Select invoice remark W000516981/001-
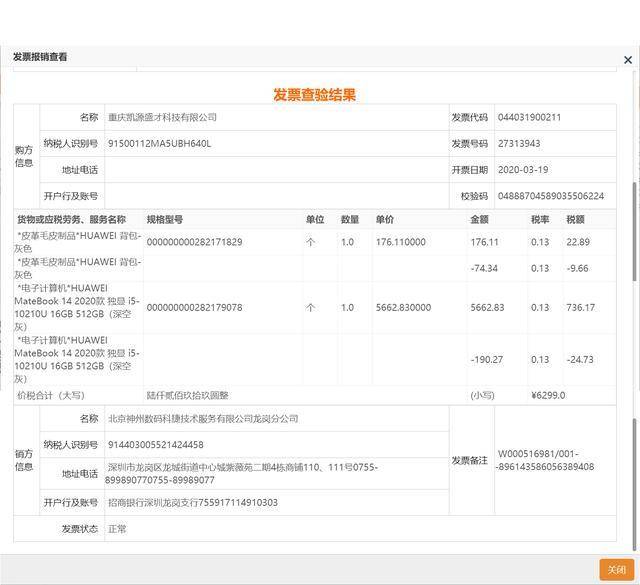 coord(538,454)
